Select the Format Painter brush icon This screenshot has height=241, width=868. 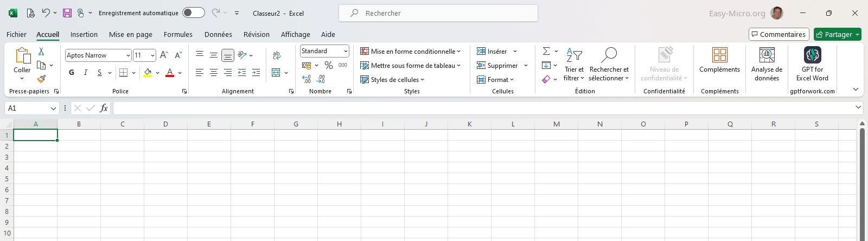(x=41, y=79)
